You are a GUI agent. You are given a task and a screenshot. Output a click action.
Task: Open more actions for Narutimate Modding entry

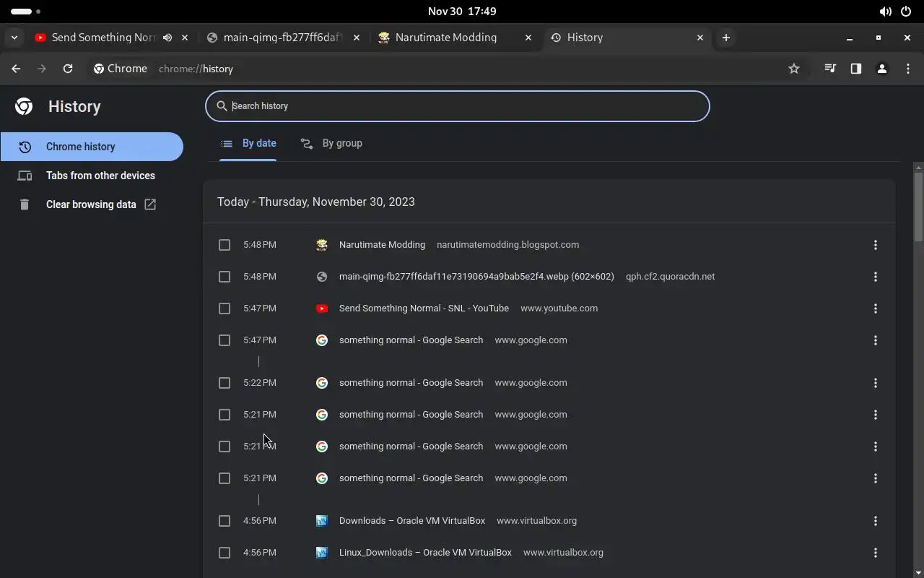876,245
